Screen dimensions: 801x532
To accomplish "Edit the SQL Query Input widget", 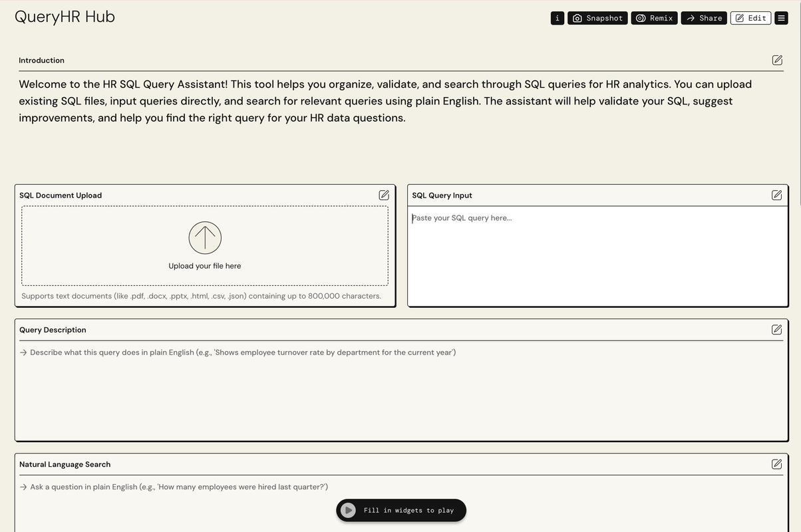I will (776, 195).
